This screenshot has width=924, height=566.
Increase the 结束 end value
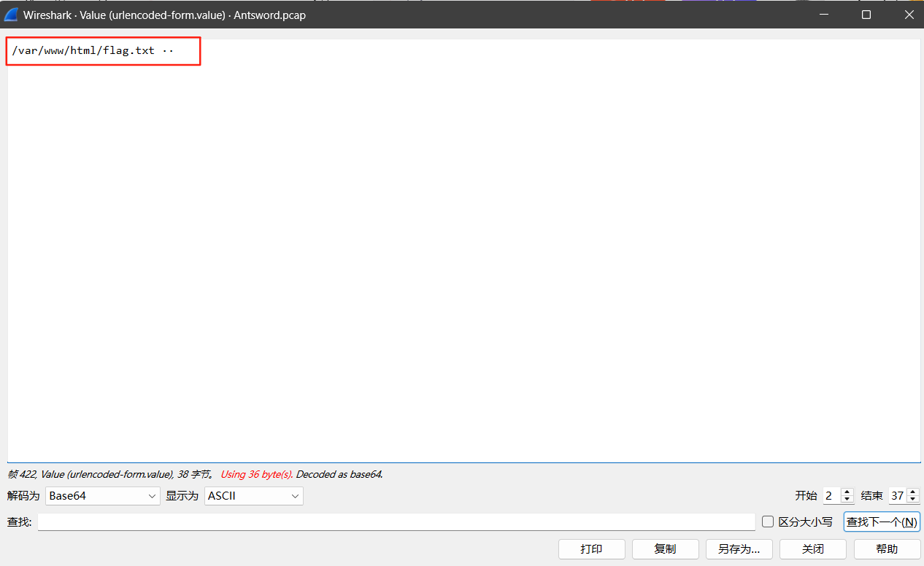(x=914, y=492)
